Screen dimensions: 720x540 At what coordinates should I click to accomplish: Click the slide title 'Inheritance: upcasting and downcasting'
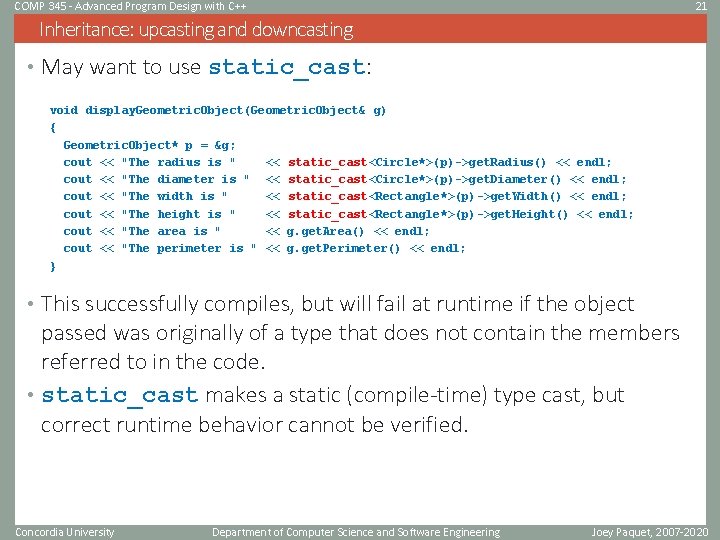point(196,30)
